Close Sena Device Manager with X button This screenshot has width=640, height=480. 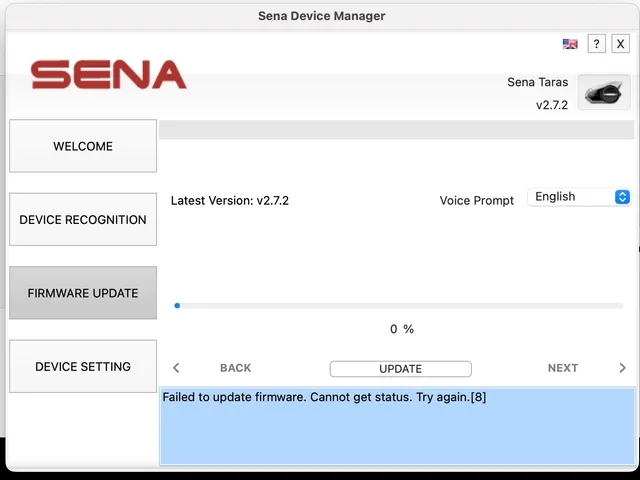pyautogui.click(x=620, y=43)
